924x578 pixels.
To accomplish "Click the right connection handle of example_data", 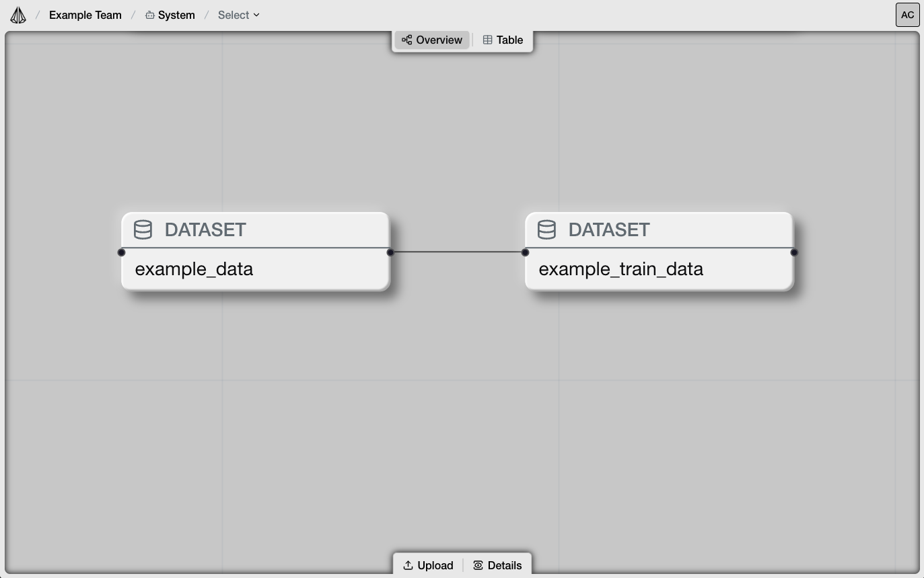I will tap(390, 252).
